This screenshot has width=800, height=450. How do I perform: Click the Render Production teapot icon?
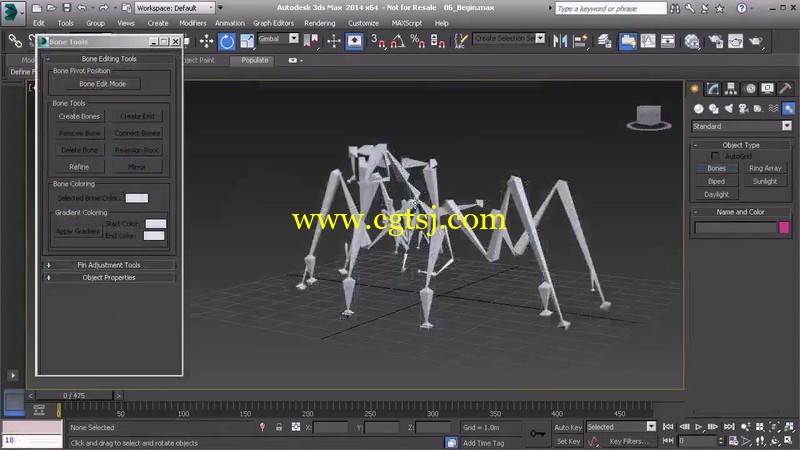tap(756, 41)
